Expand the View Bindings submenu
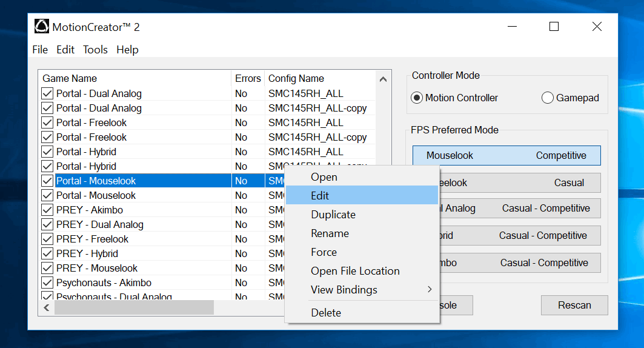The height and width of the screenshot is (348, 644). click(x=362, y=290)
